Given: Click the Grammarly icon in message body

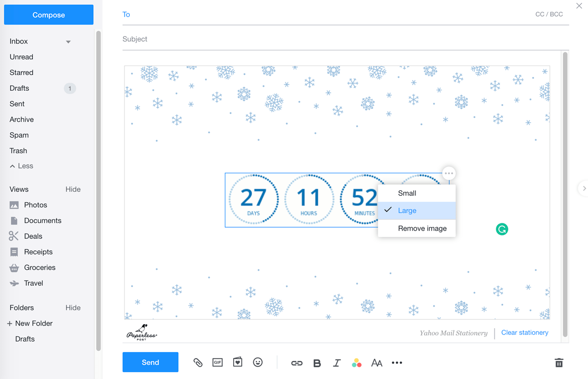Looking at the screenshot, I should click(502, 229).
